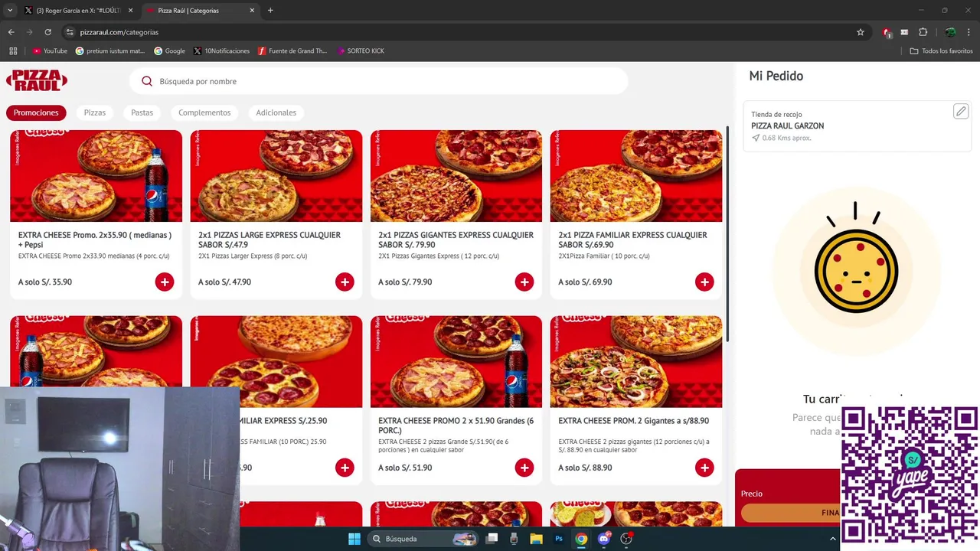980x551 pixels.
Task: Open Photoshop from taskbar
Action: (x=559, y=539)
